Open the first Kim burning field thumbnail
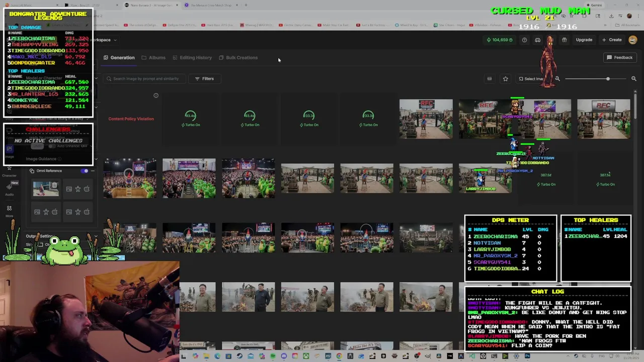 pyautogui.click(x=198, y=297)
